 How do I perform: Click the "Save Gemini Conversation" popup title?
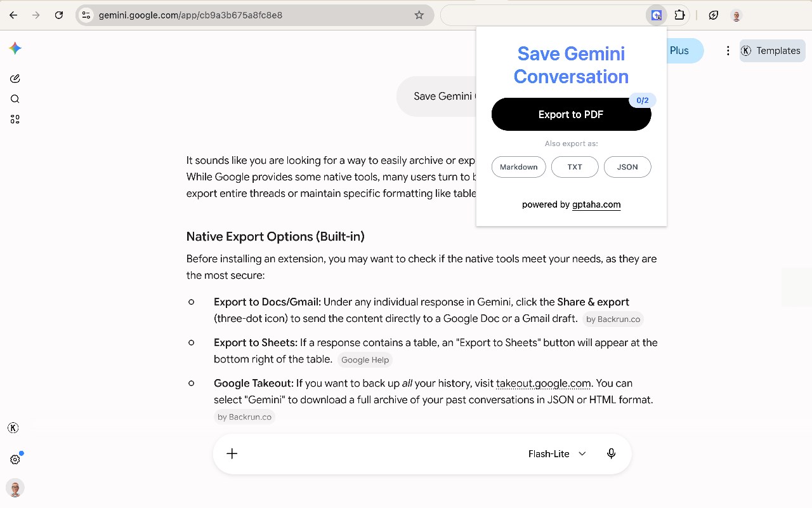(x=571, y=65)
